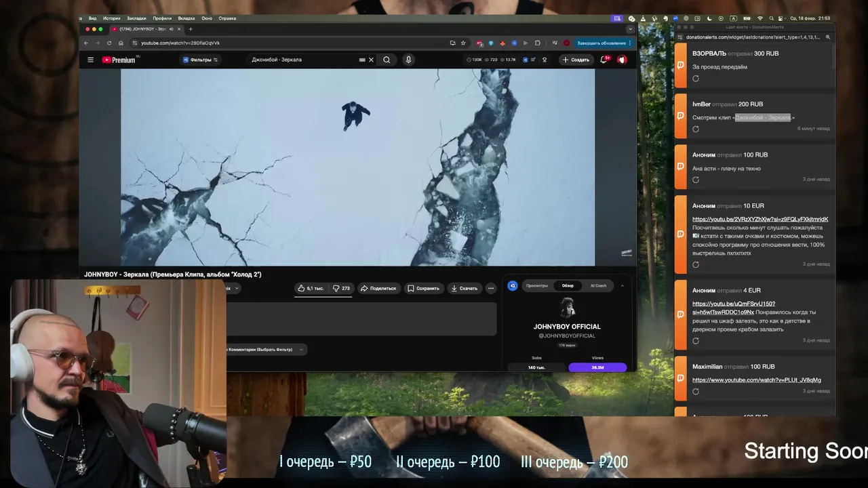This screenshot has height=488, width=868.
Task: Open Control Center in menu bar
Action: click(x=781, y=18)
